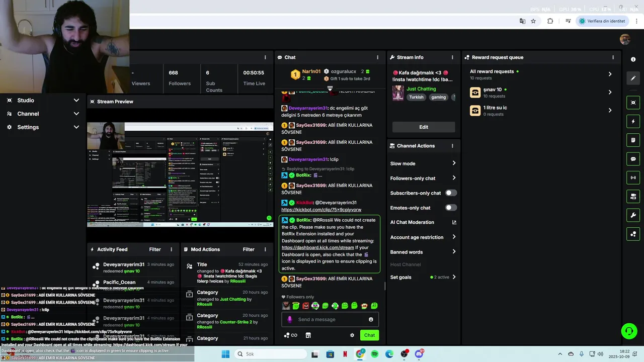Click the broadcast signal icon in right sidebar
The height and width of the screenshot is (362, 644).
coord(633,177)
